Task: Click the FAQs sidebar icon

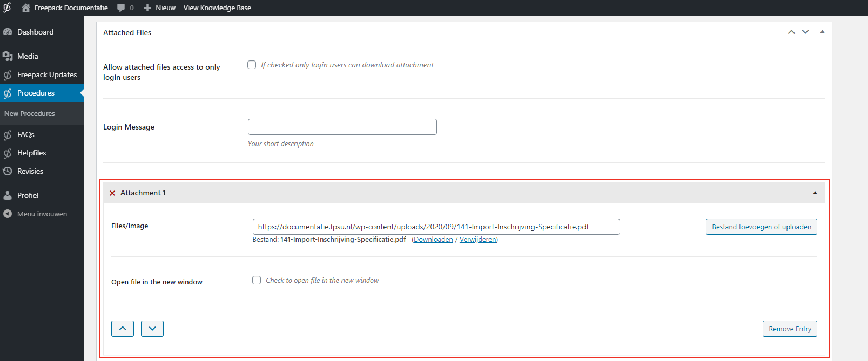Action: [8, 135]
